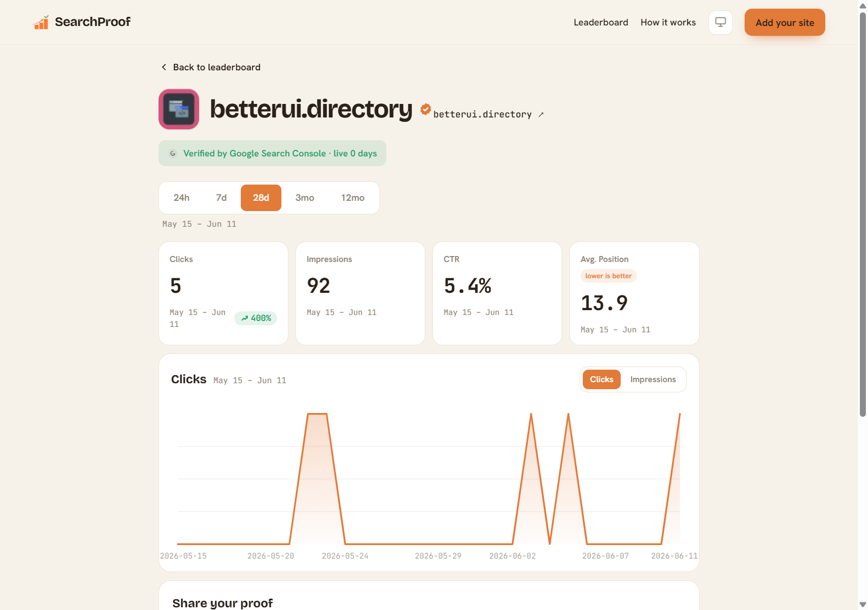
Task: Click the SearchProof logo icon
Action: click(42, 22)
